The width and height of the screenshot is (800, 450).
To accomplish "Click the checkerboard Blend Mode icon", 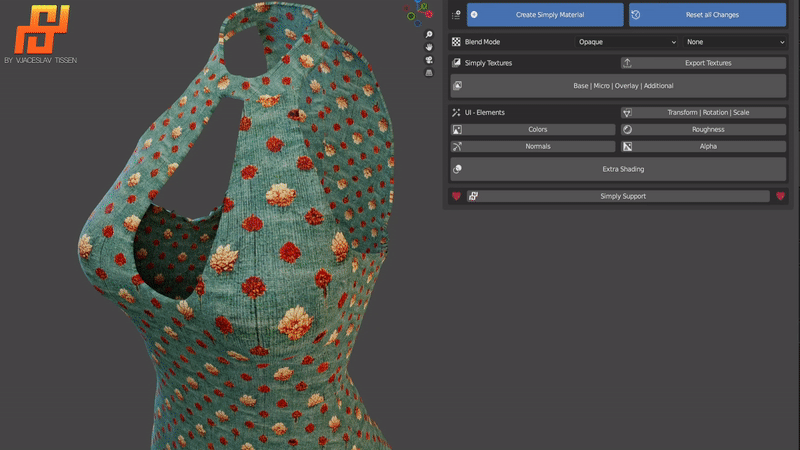I will point(456,42).
